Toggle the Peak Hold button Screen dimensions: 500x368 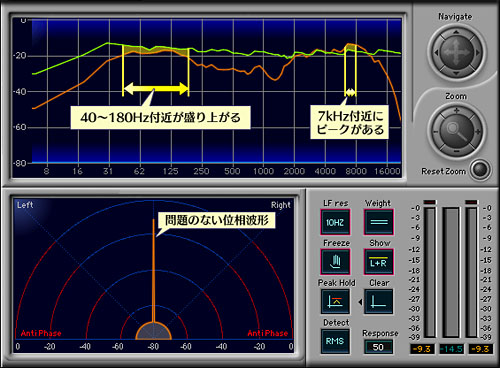[335, 301]
